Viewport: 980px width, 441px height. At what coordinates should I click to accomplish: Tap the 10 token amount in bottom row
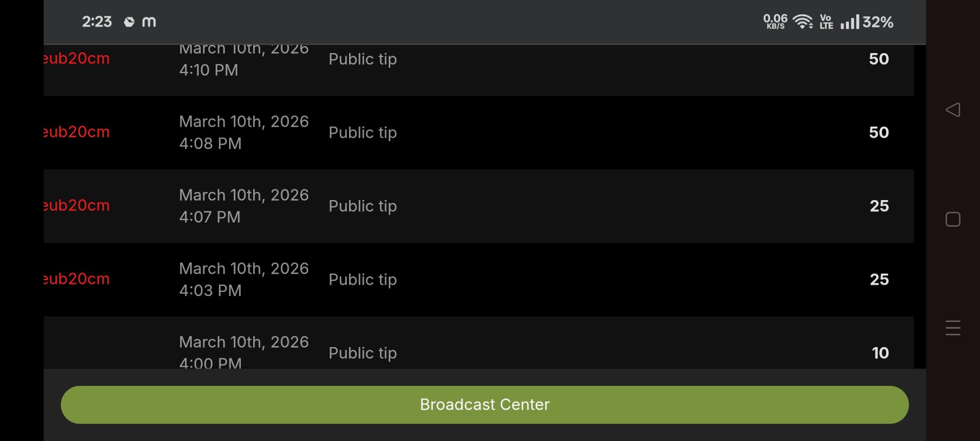(x=880, y=353)
